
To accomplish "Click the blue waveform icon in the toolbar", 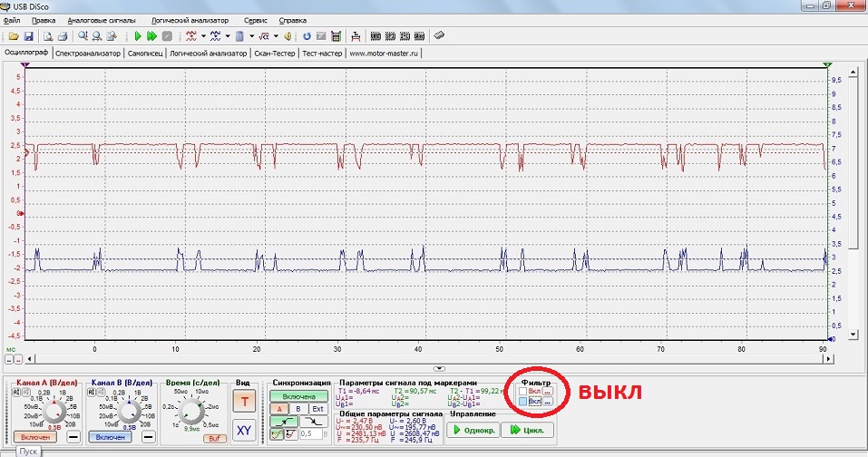I will click(215, 36).
